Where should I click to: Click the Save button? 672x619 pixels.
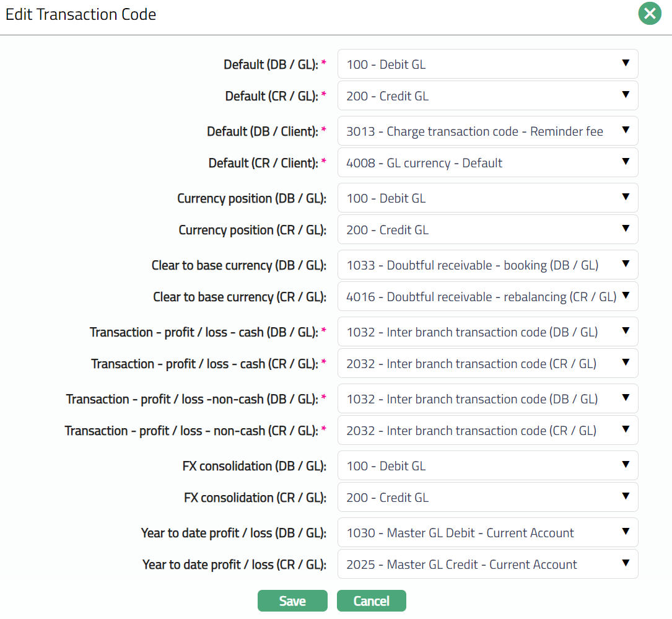pyautogui.click(x=292, y=601)
